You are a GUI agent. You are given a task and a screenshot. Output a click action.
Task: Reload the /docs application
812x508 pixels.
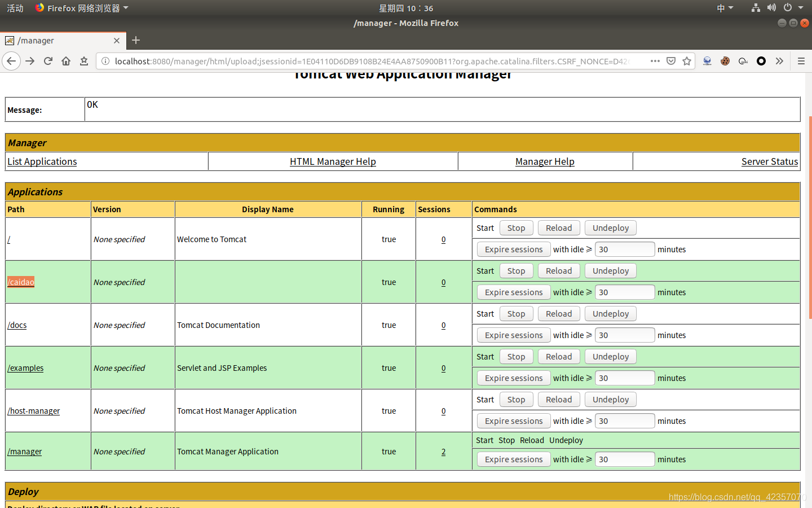(559, 314)
